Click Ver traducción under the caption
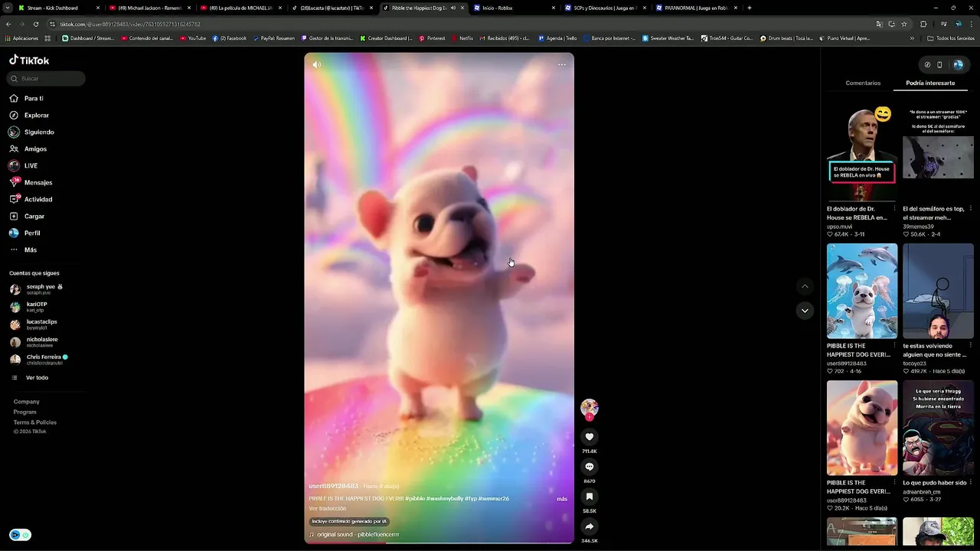The width and height of the screenshot is (980, 551). (x=328, y=509)
